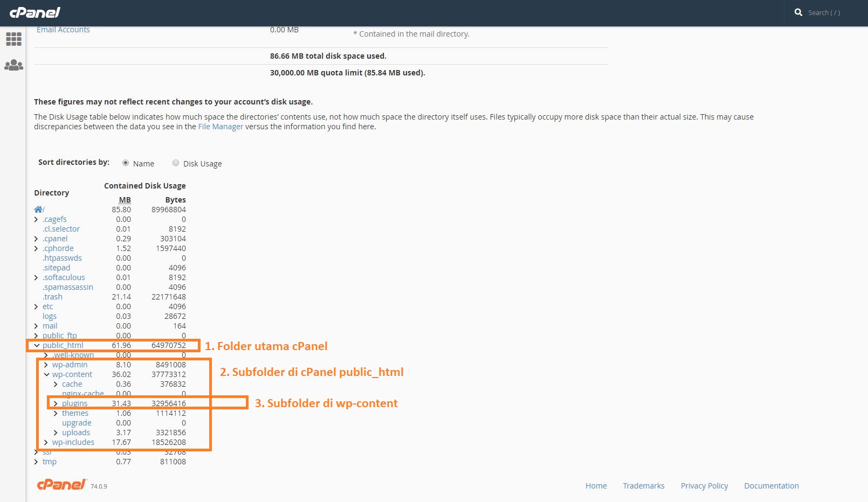868x502 pixels.
Task: Open the File Manager link
Action: 221,126
